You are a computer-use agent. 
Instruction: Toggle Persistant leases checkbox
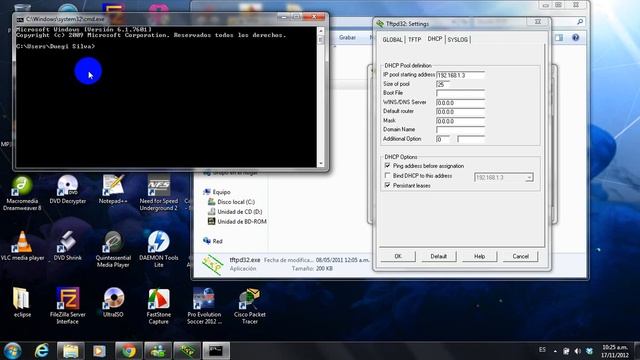[x=387, y=185]
